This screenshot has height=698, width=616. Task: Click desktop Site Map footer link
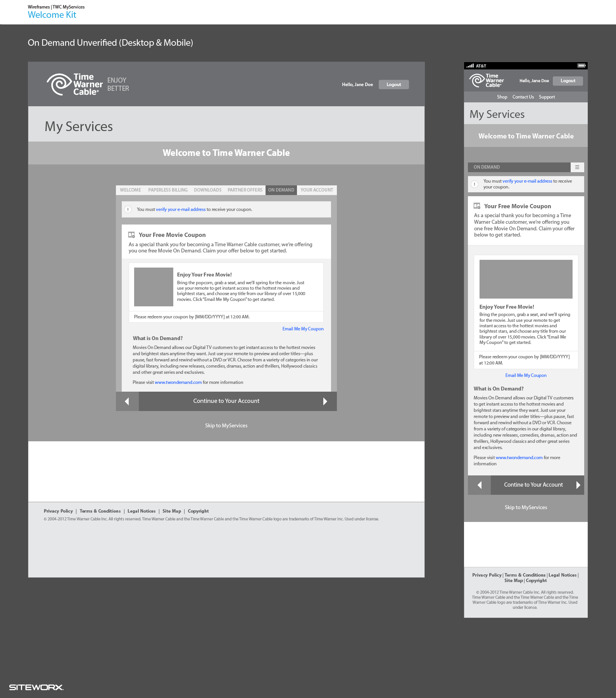172,511
